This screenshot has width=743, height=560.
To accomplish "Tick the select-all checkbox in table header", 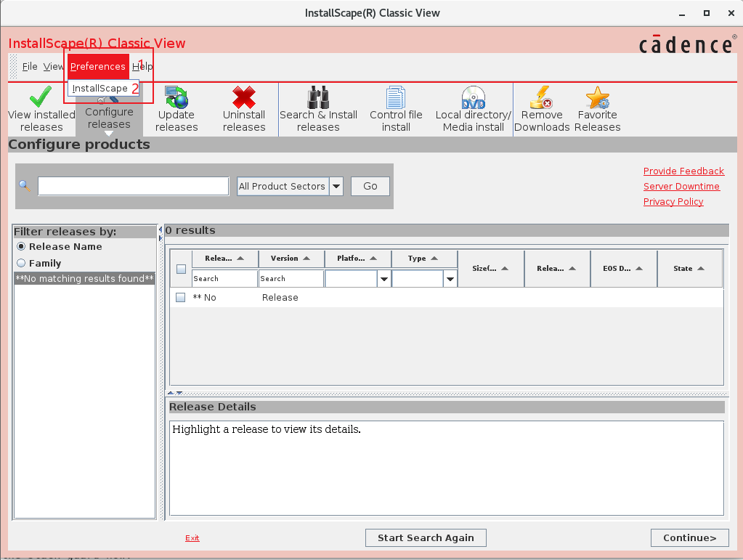I will coord(181,269).
